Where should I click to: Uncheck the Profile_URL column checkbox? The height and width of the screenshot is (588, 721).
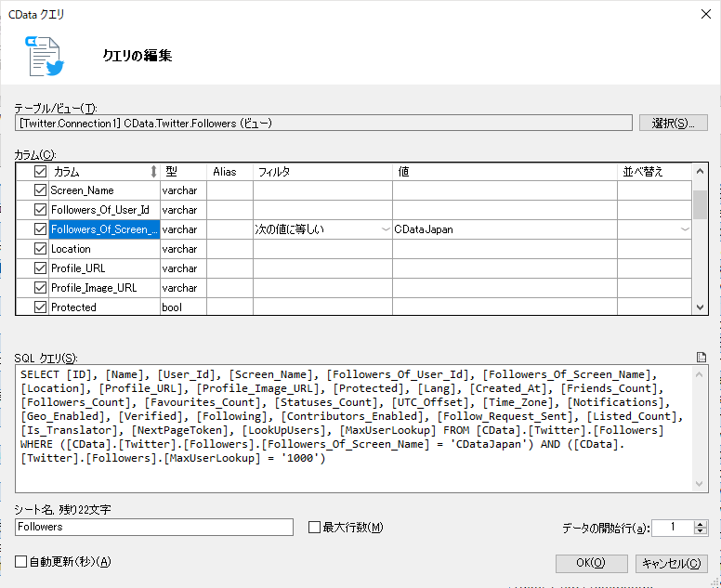click(x=41, y=268)
